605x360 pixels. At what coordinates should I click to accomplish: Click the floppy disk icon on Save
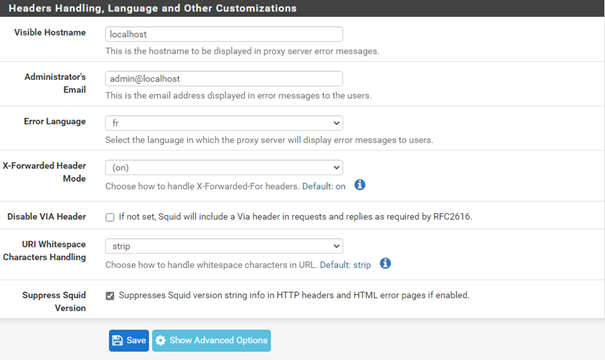[117, 340]
